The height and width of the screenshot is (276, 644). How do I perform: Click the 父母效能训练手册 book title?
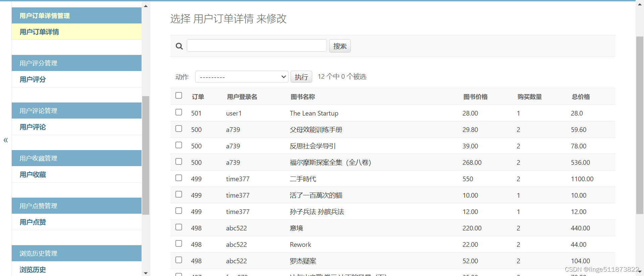coord(316,130)
